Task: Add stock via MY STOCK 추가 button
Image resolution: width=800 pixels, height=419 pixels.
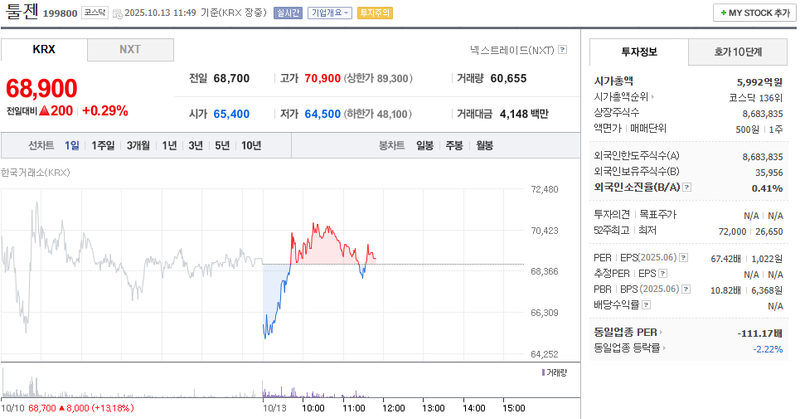Action: pyautogui.click(x=752, y=12)
